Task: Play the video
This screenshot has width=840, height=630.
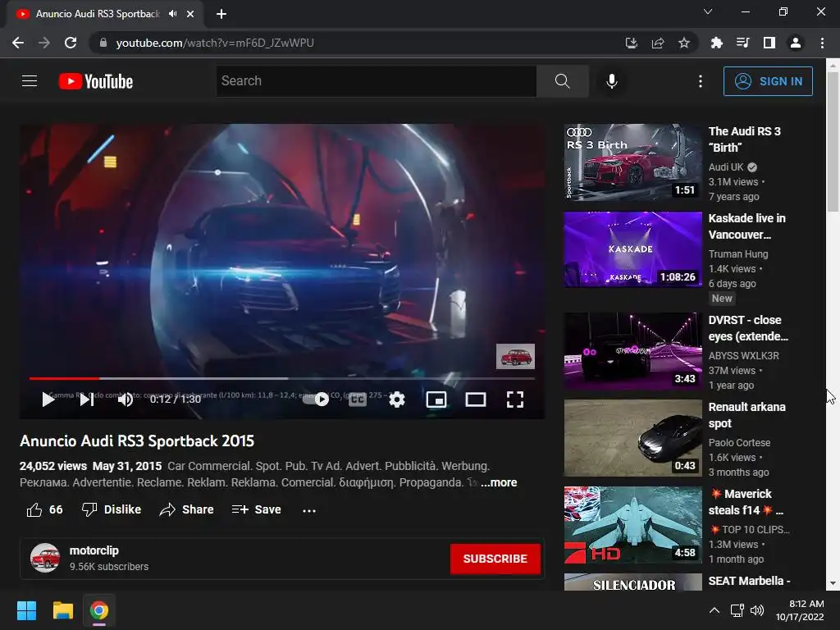Action: pos(48,399)
